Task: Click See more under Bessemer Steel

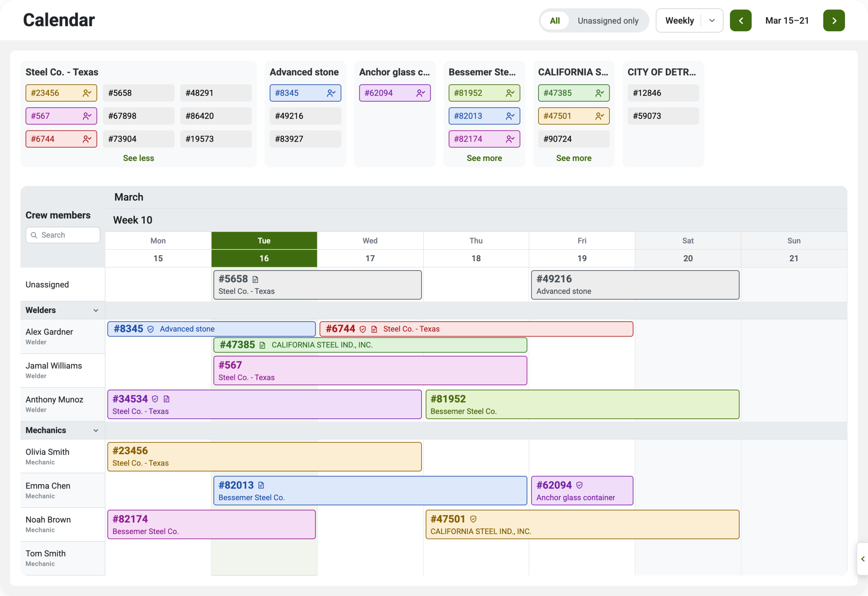Action: [484, 158]
